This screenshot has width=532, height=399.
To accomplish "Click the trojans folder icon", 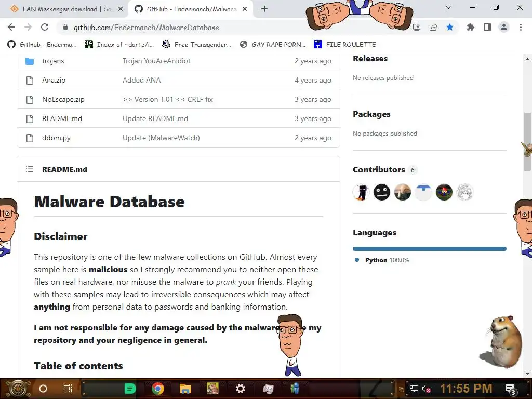I will pyautogui.click(x=30, y=61).
